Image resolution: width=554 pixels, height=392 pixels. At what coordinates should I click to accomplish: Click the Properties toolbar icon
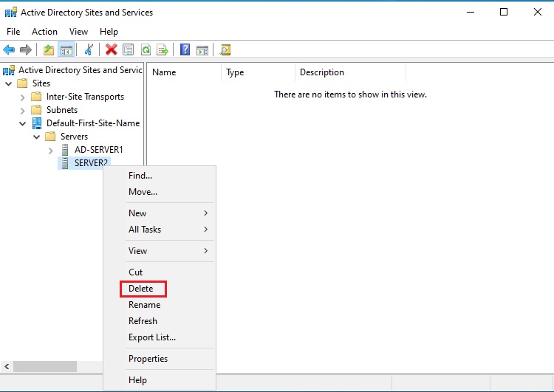pos(129,49)
